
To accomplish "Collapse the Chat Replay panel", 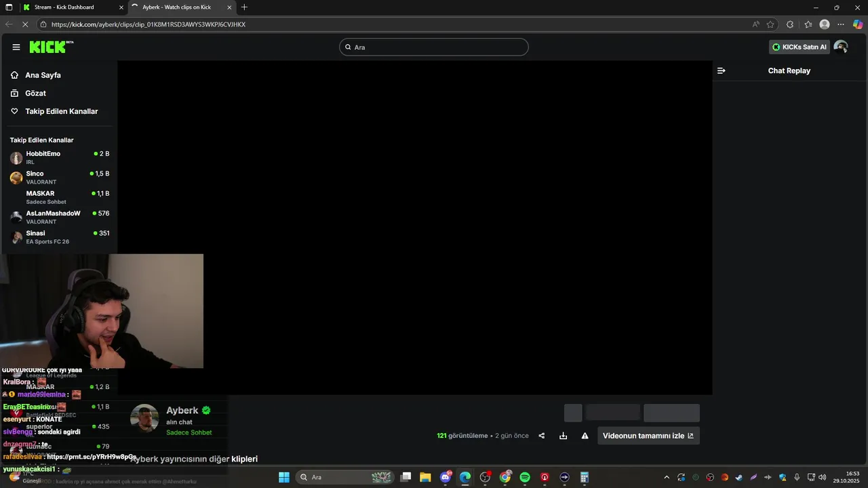I will [x=721, y=70].
